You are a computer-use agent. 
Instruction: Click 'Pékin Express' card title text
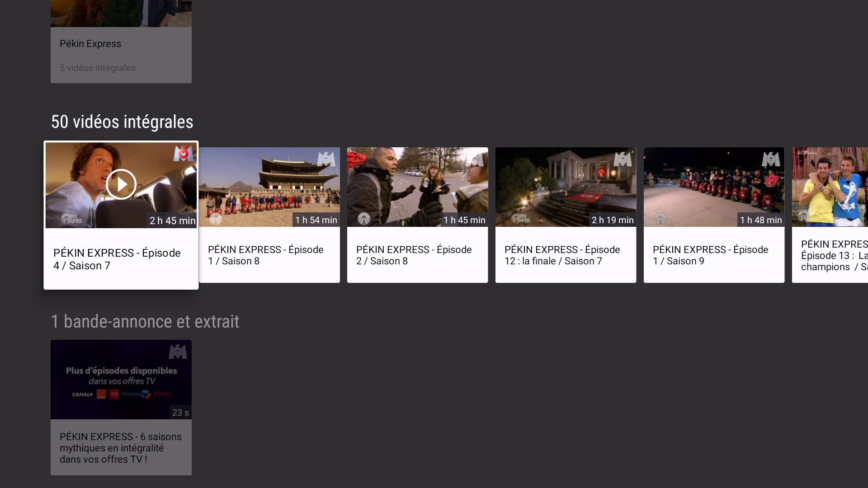[90, 44]
